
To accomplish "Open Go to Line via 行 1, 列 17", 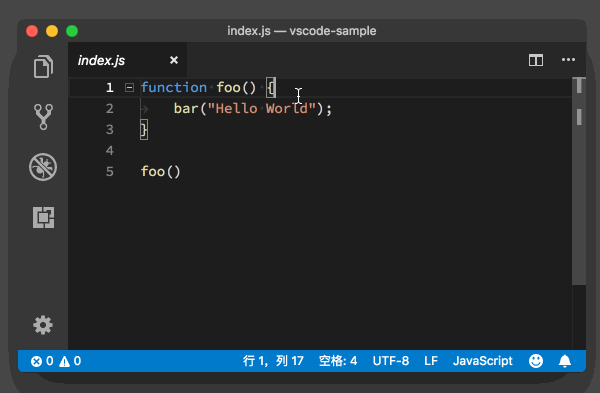I will tap(273, 361).
